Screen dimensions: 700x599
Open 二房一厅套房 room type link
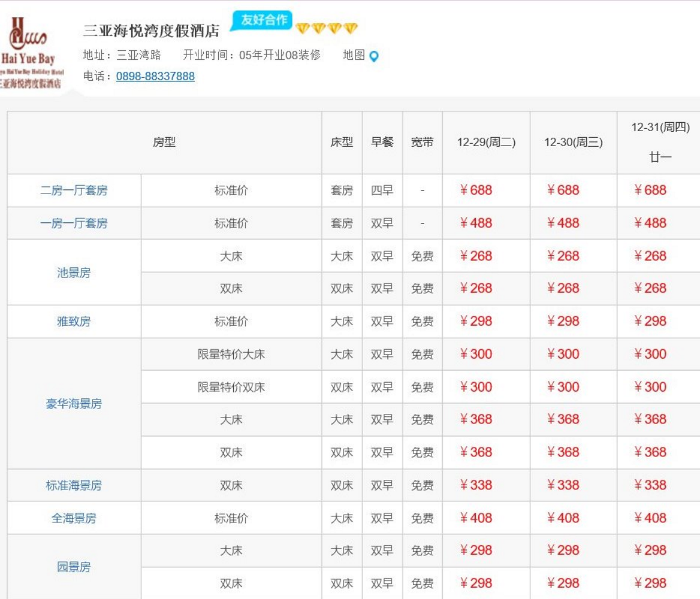(74, 190)
